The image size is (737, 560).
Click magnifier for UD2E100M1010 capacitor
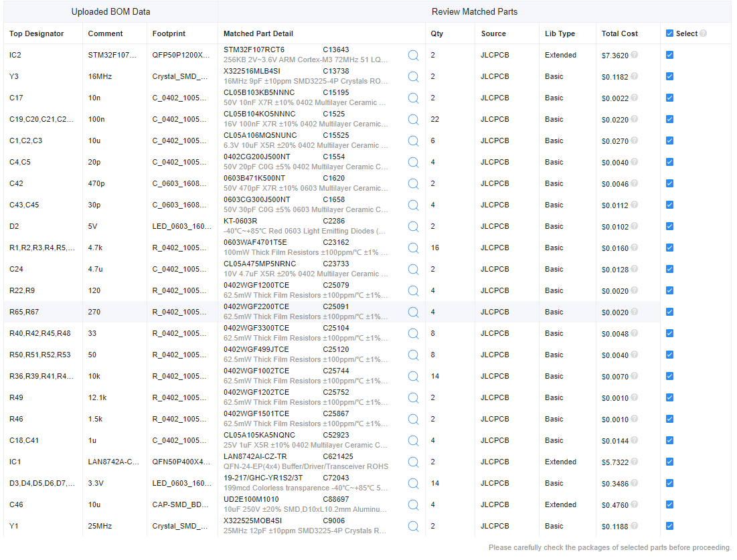click(413, 505)
